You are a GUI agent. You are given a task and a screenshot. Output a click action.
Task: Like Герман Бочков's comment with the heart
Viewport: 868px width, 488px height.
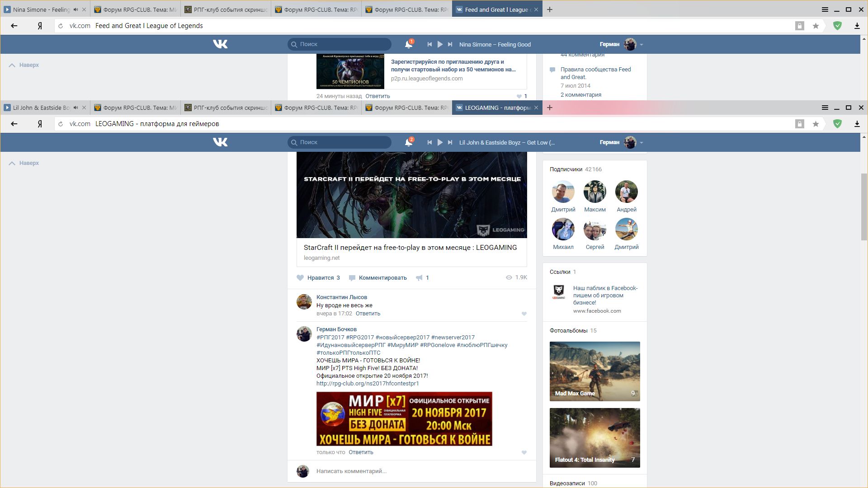(524, 452)
